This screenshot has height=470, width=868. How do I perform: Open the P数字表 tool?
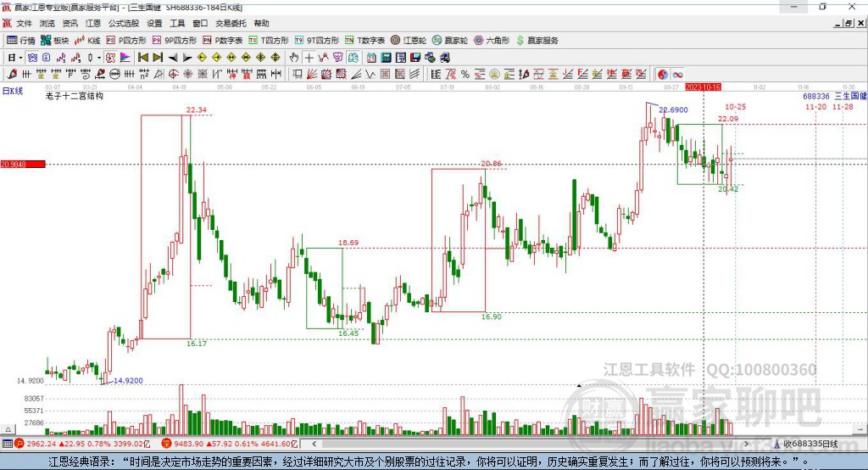(x=223, y=41)
